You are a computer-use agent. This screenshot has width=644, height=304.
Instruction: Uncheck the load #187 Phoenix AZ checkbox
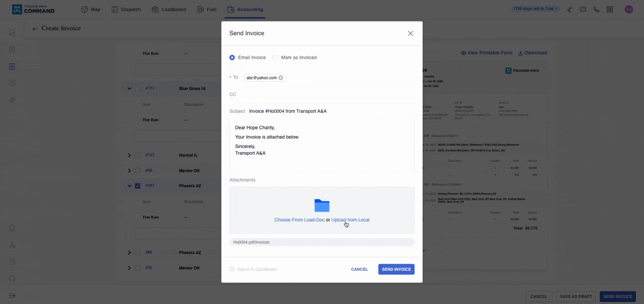[137, 186]
